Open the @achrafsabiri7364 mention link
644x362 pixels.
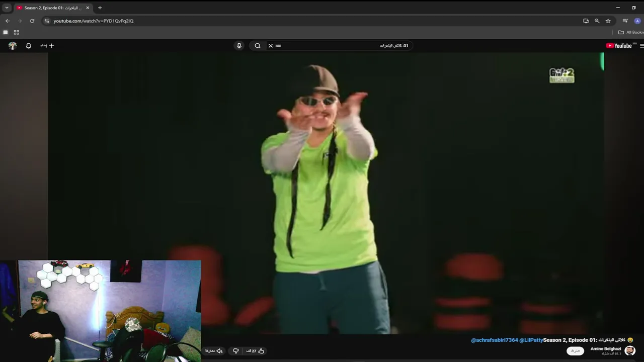(x=495, y=340)
